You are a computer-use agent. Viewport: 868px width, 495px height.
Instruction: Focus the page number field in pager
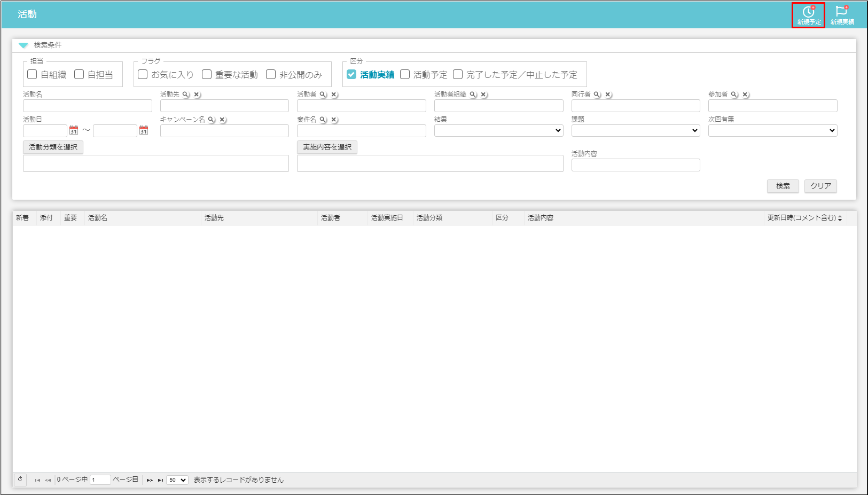click(100, 480)
